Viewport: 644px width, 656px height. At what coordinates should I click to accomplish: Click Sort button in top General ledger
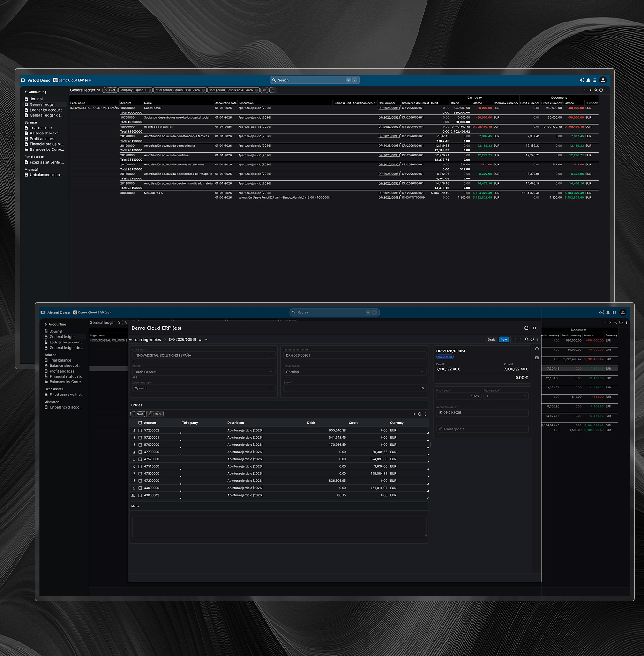click(110, 90)
